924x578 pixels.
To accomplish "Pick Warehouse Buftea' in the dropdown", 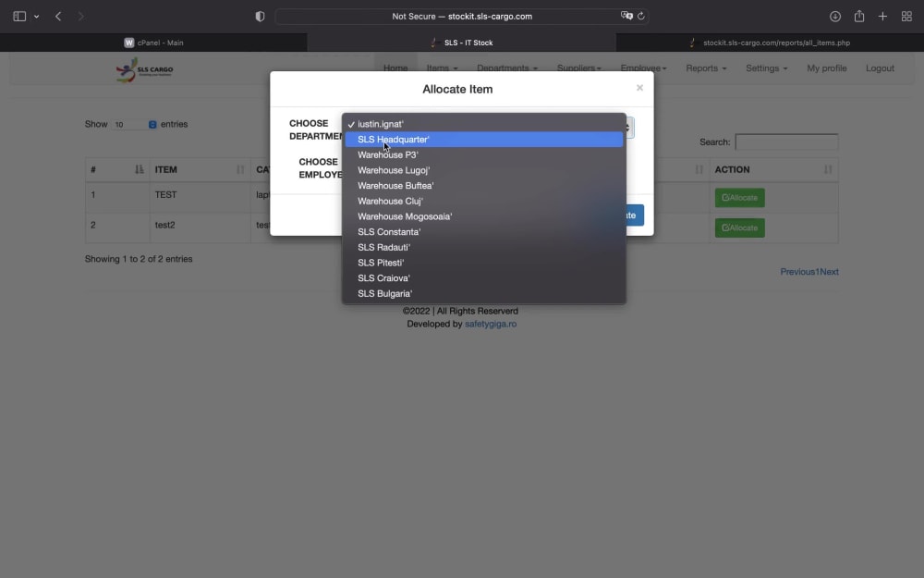I will [x=484, y=185].
